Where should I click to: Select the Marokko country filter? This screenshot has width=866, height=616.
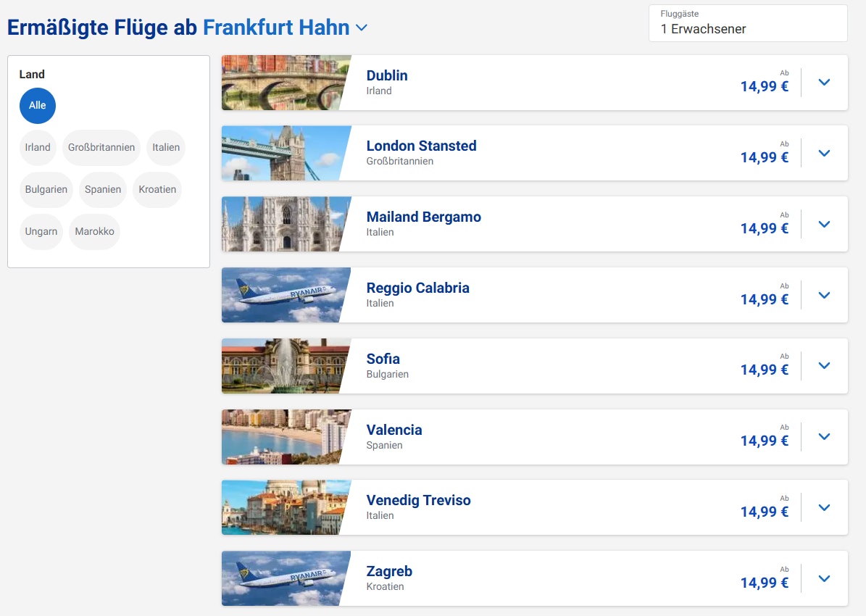(x=95, y=232)
